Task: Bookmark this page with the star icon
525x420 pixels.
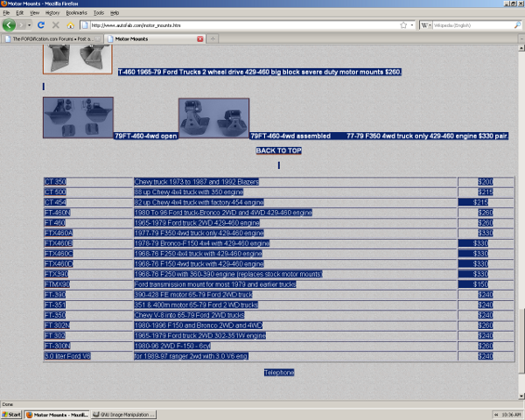Action: point(403,25)
